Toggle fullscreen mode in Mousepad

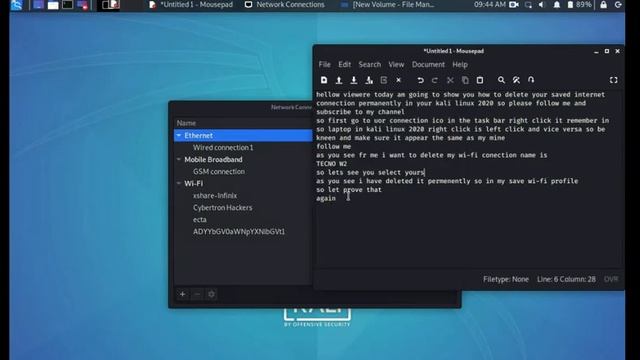point(613,80)
